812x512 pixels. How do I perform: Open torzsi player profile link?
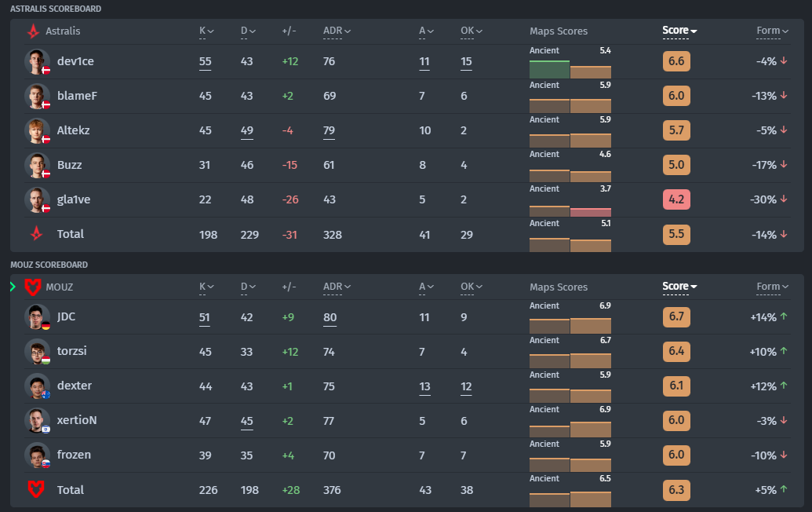click(72, 351)
